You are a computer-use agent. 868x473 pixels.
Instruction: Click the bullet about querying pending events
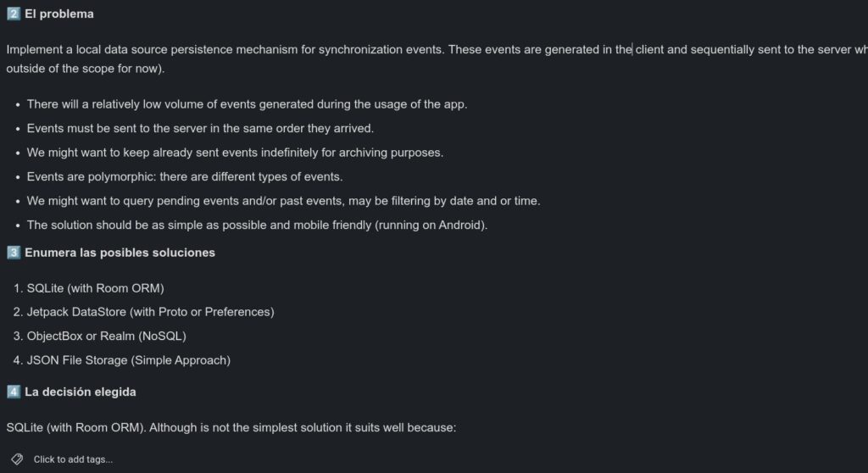[283, 201]
